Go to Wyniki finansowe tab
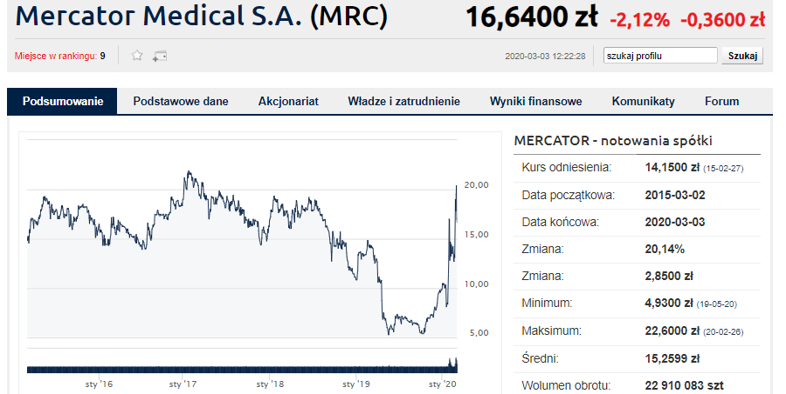 pos(535,101)
